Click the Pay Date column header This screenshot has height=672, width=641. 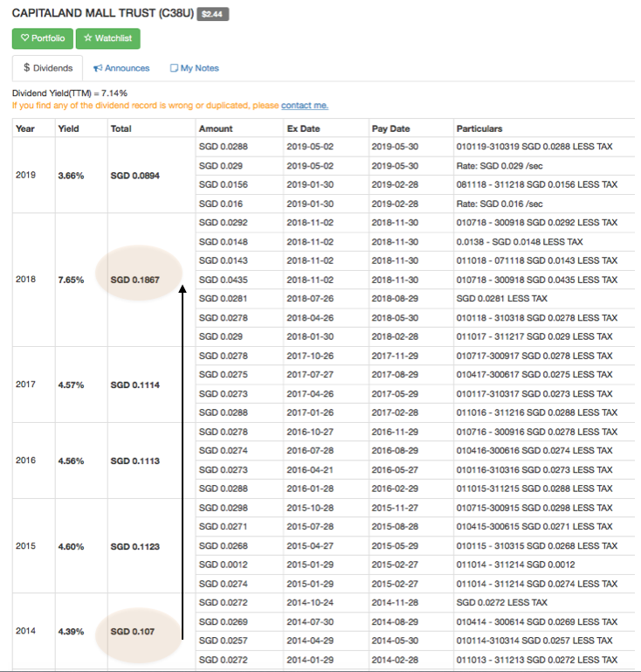tap(391, 128)
